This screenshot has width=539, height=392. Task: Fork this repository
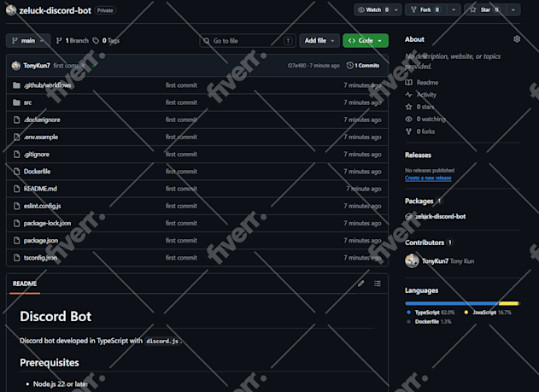click(x=425, y=9)
